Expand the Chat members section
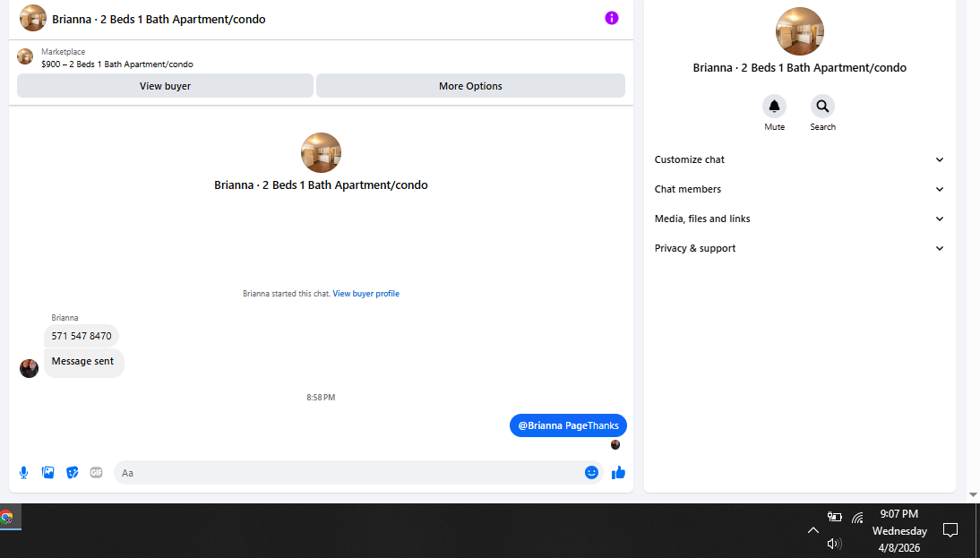This screenshot has width=980, height=558. tap(799, 189)
